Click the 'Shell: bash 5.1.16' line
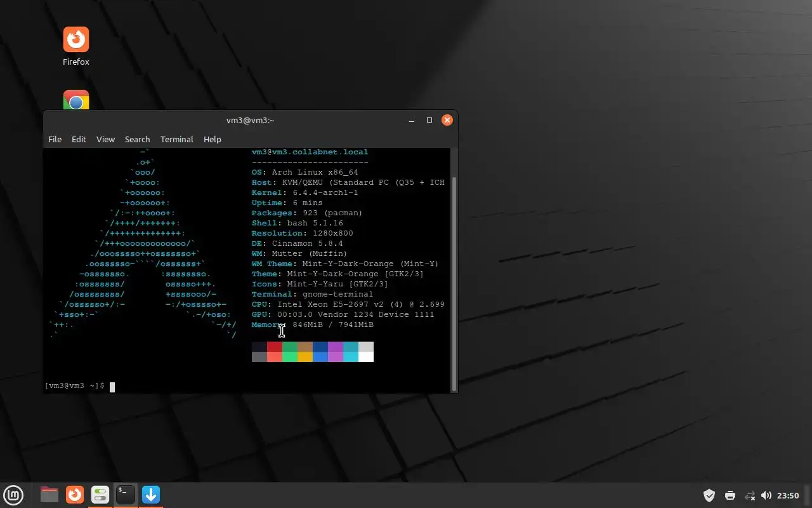 click(298, 223)
